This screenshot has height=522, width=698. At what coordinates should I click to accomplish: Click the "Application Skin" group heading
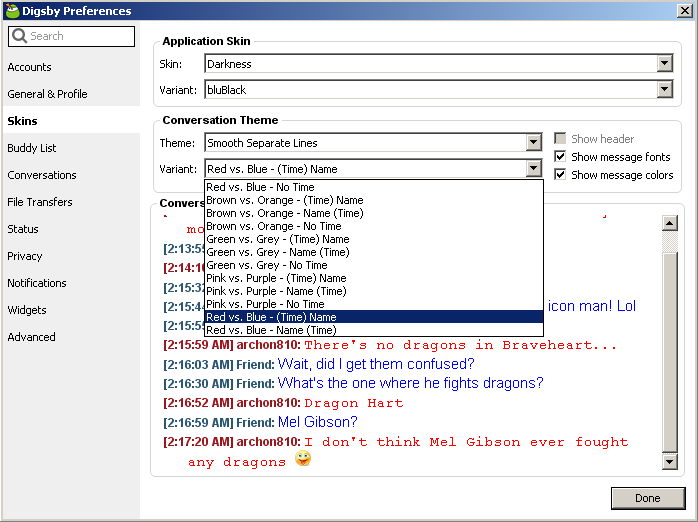tap(206, 41)
